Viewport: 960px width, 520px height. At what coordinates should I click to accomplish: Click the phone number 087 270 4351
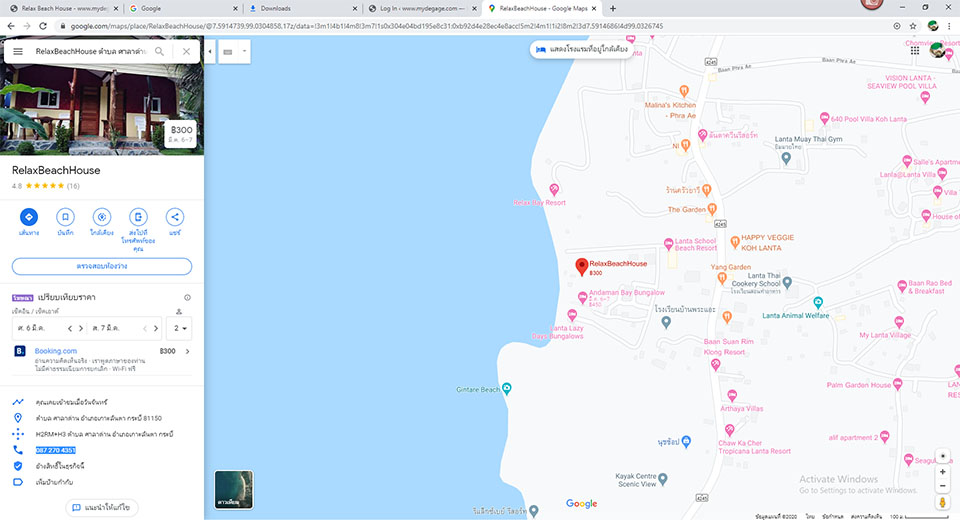click(56, 450)
